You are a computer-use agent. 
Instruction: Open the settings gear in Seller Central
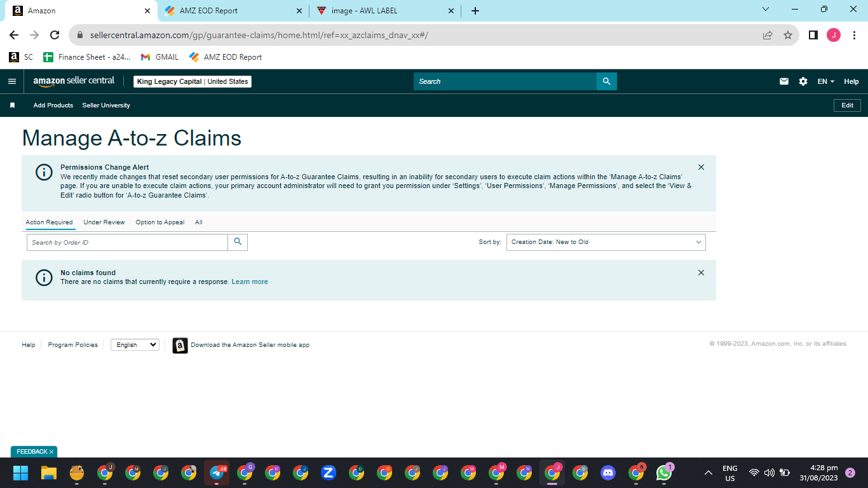click(803, 81)
